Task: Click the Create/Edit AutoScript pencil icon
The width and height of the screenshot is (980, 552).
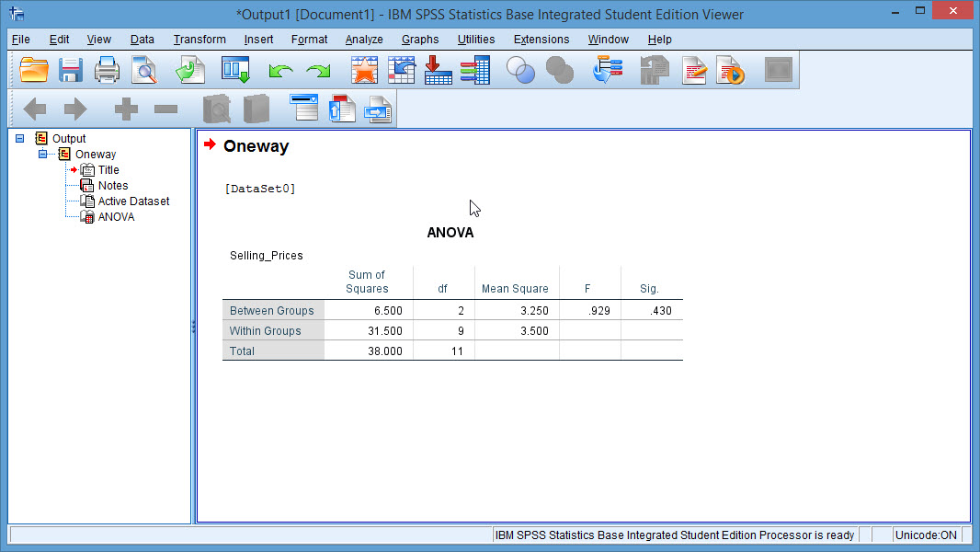Action: 694,70
